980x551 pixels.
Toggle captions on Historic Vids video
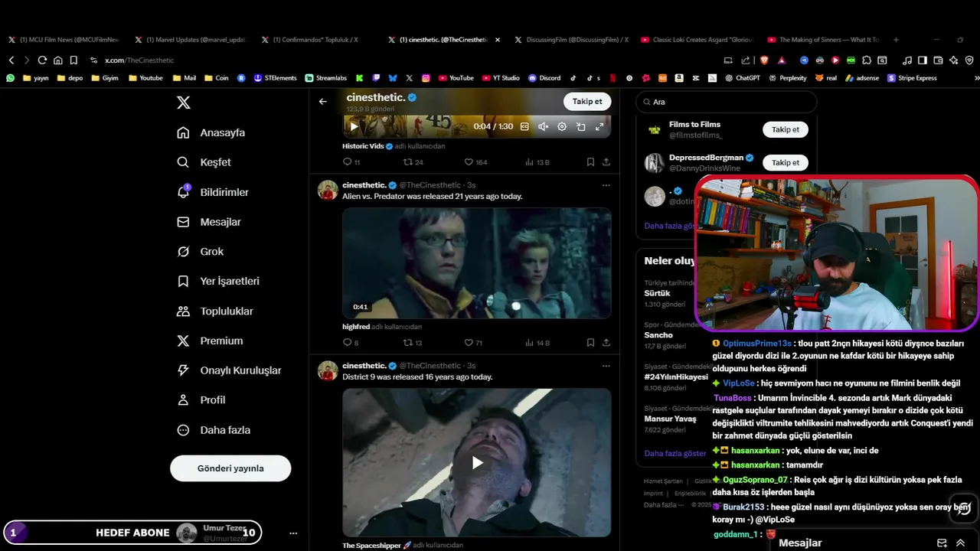[x=524, y=126]
